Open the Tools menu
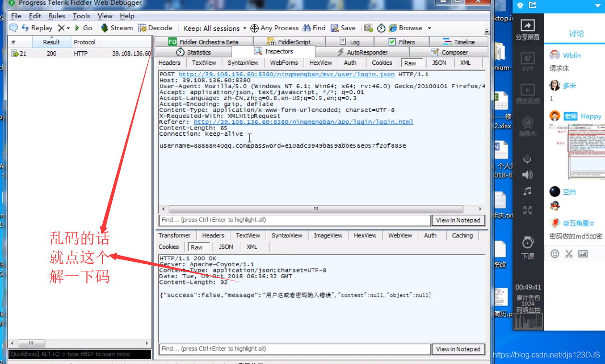Image resolution: width=605 pixels, height=364 pixels. tap(82, 16)
